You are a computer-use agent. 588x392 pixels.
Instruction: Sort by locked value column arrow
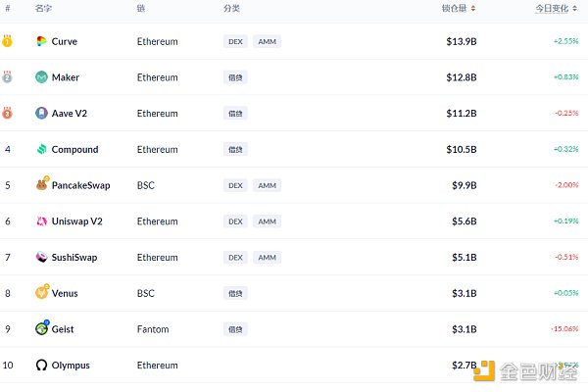click(473, 8)
